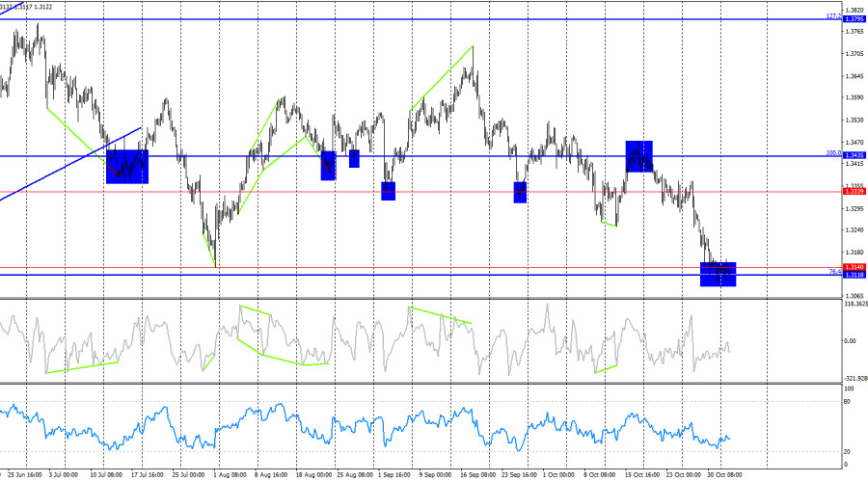This screenshot has width=868, height=482.
Task: Click the 9 Sep 00:00 date label
Action: click(x=435, y=475)
